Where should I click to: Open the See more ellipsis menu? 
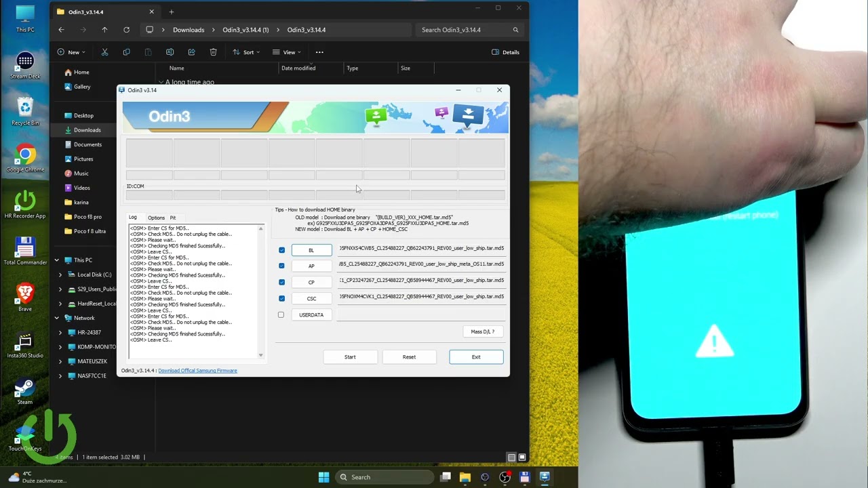click(319, 52)
